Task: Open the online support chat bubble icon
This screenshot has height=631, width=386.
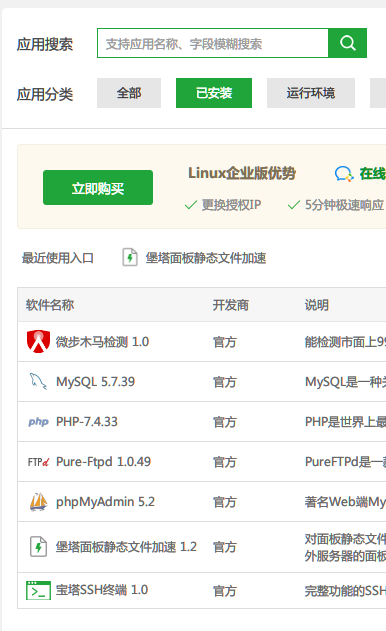Action: [344, 174]
